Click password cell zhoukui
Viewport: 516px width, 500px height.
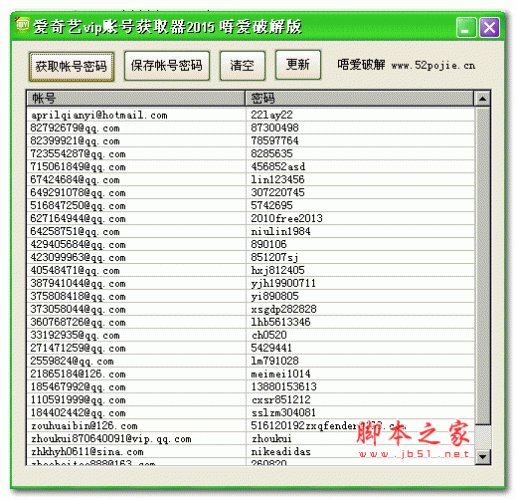(x=271, y=439)
